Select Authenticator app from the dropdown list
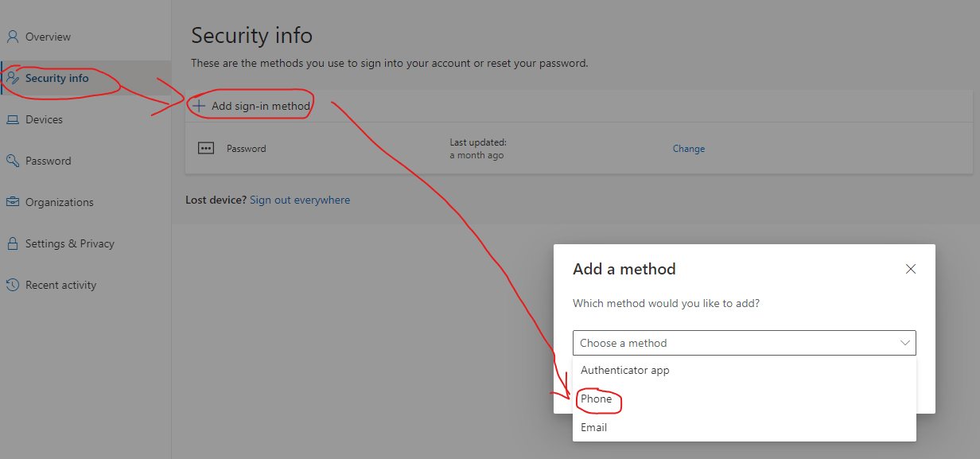 coord(625,370)
